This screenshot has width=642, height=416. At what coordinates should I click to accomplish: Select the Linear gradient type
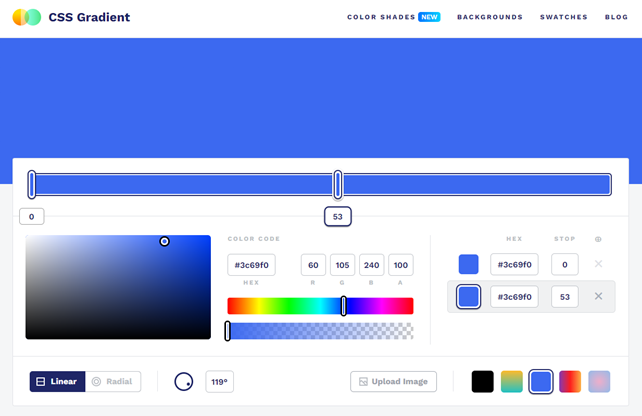(57, 381)
